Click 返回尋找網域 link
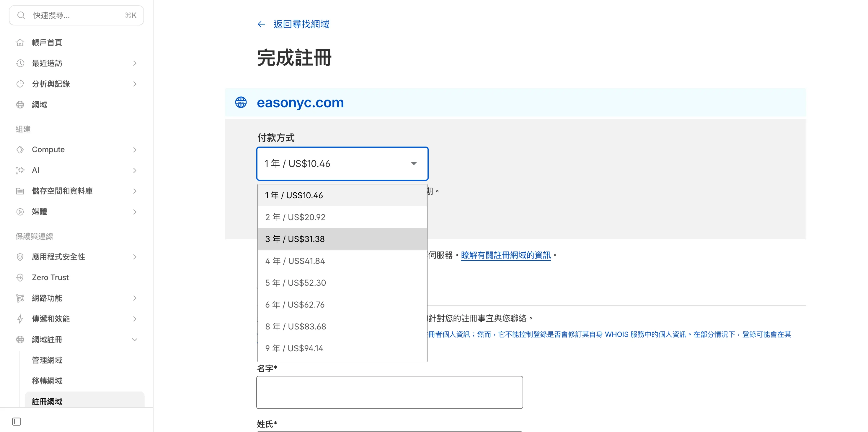The width and height of the screenshot is (868, 432). click(x=301, y=24)
